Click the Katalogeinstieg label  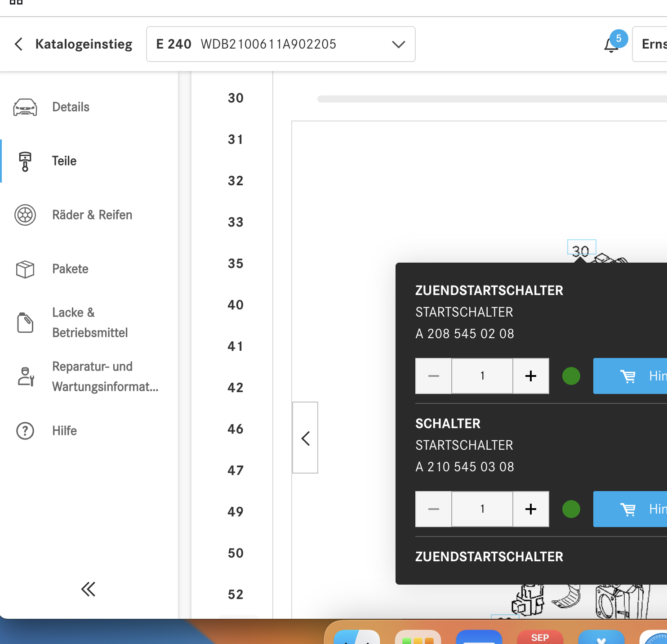84,44
